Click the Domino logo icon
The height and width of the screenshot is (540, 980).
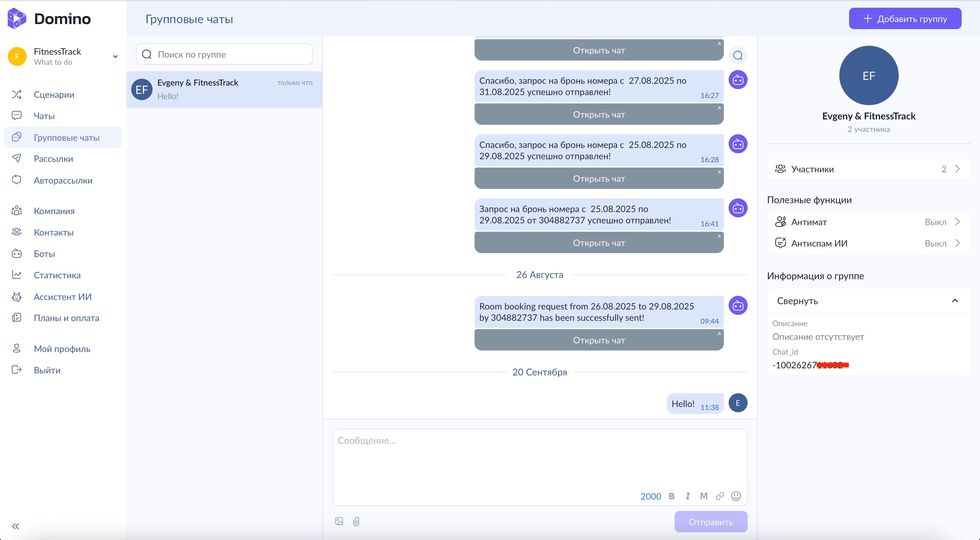click(x=17, y=18)
